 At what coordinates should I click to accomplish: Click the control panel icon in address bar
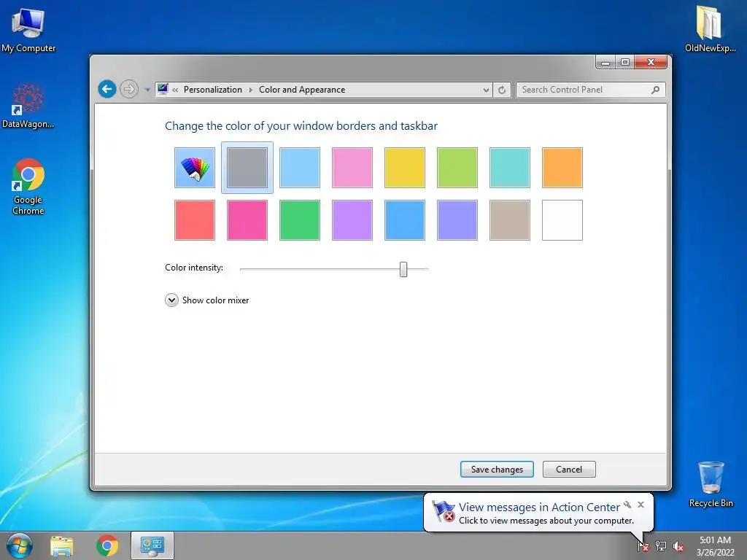(x=163, y=89)
